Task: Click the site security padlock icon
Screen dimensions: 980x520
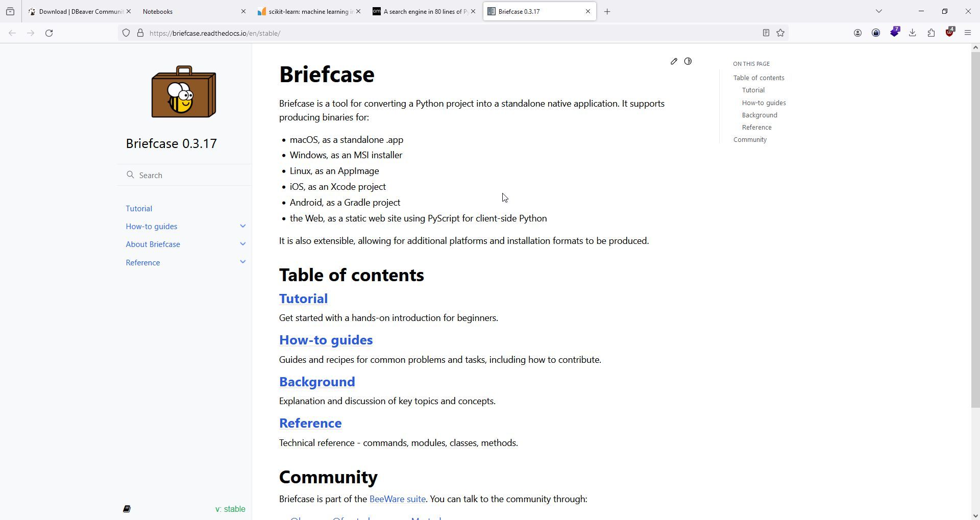Action: click(140, 33)
